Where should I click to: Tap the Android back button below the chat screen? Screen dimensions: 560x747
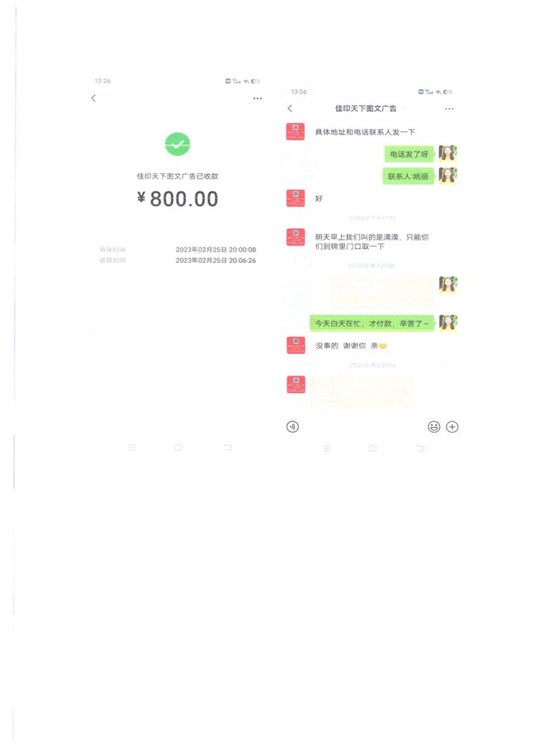(420, 448)
